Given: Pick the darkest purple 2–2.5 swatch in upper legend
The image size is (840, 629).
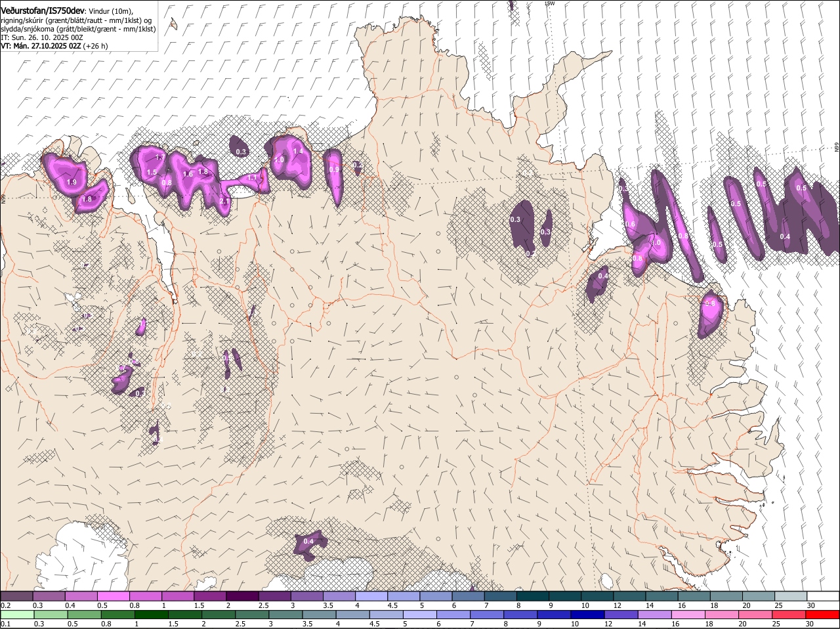Looking at the screenshot, I should click(242, 596).
